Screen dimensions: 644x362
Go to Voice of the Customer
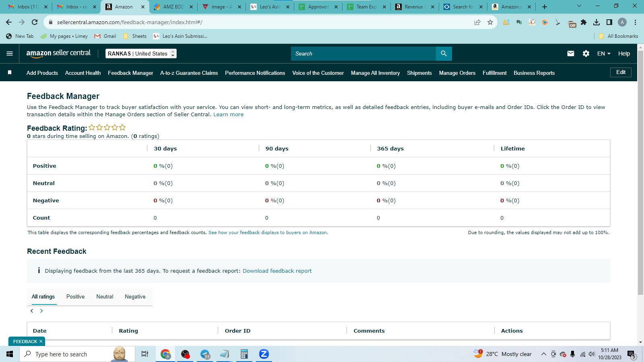pos(318,73)
